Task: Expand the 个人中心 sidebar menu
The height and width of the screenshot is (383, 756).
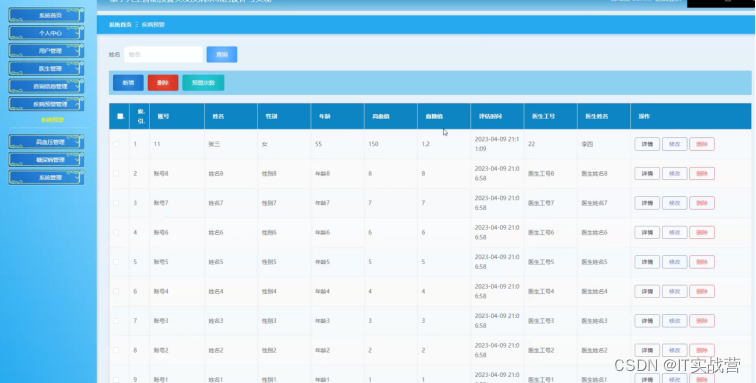Action: (x=46, y=33)
